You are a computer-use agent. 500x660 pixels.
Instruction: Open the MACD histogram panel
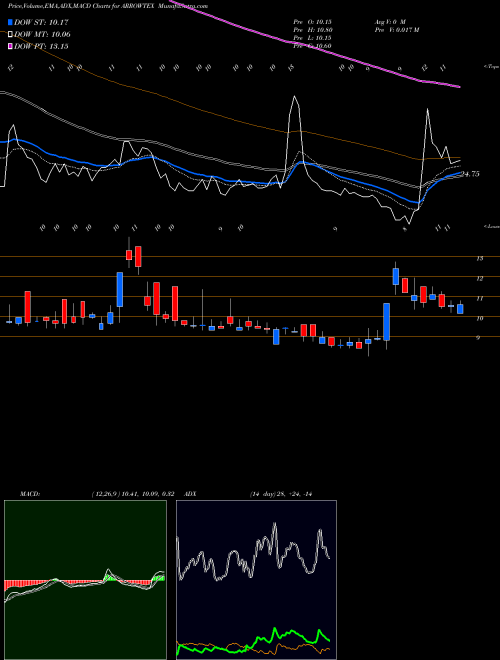[85, 580]
